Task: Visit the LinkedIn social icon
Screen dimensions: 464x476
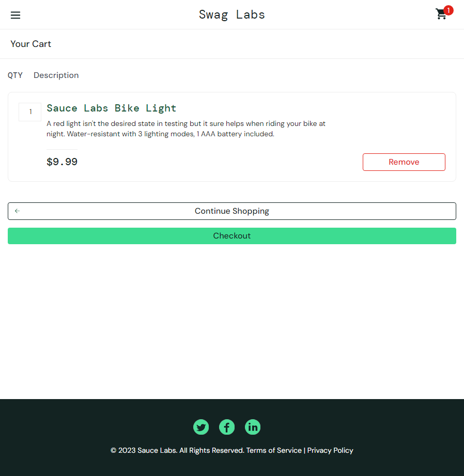Action: click(253, 427)
